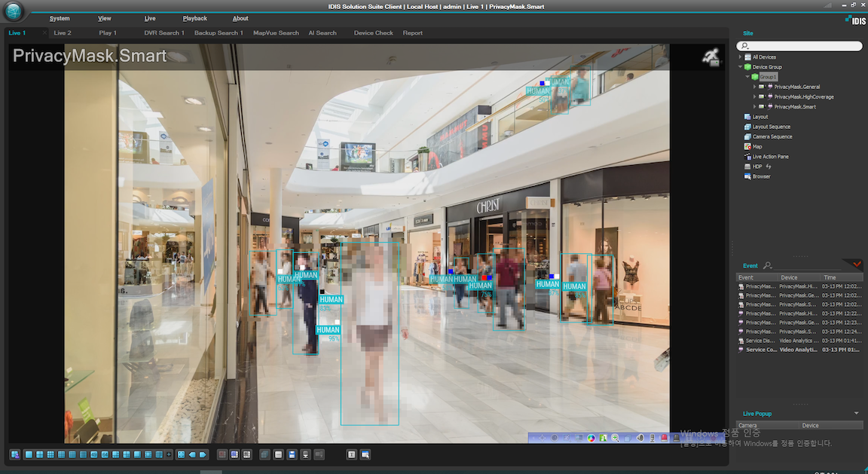Collapse the Device Group tree node
Image resolution: width=868 pixels, height=474 pixels.
[741, 67]
